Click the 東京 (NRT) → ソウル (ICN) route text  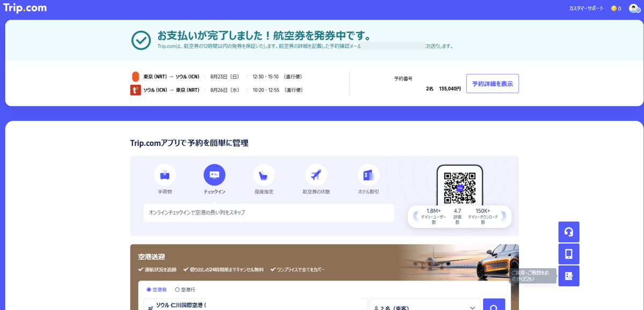171,77
